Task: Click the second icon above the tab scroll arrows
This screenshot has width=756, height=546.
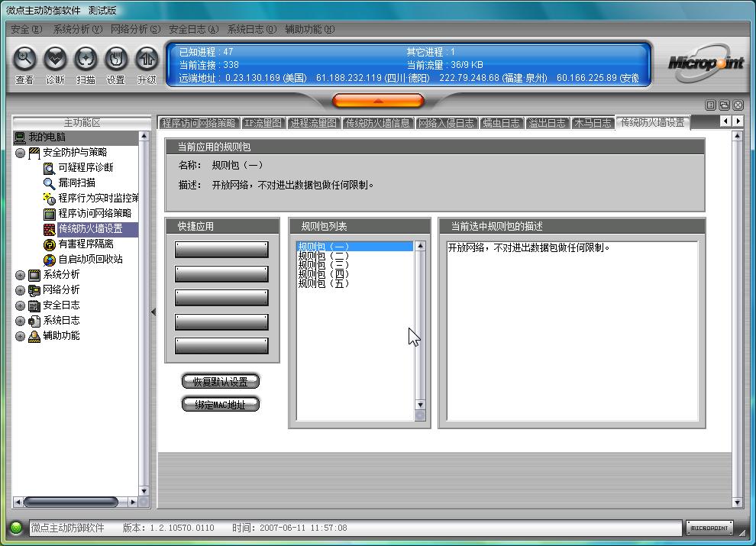Action: (x=724, y=105)
